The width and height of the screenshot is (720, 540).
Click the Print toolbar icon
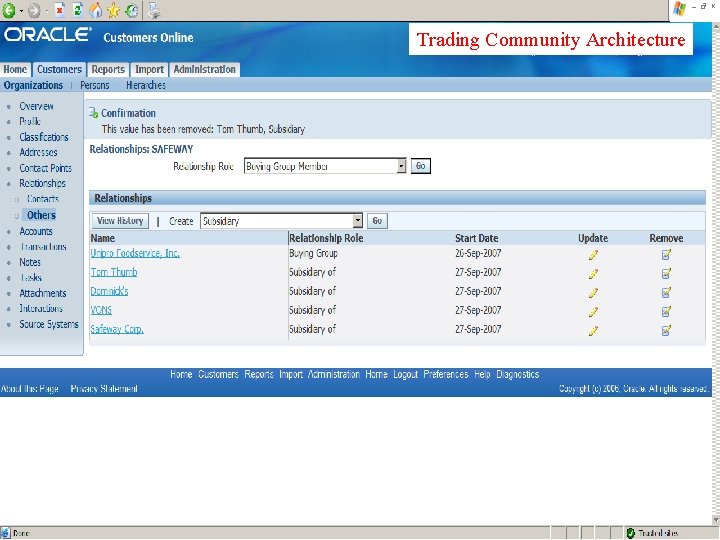coord(154,10)
